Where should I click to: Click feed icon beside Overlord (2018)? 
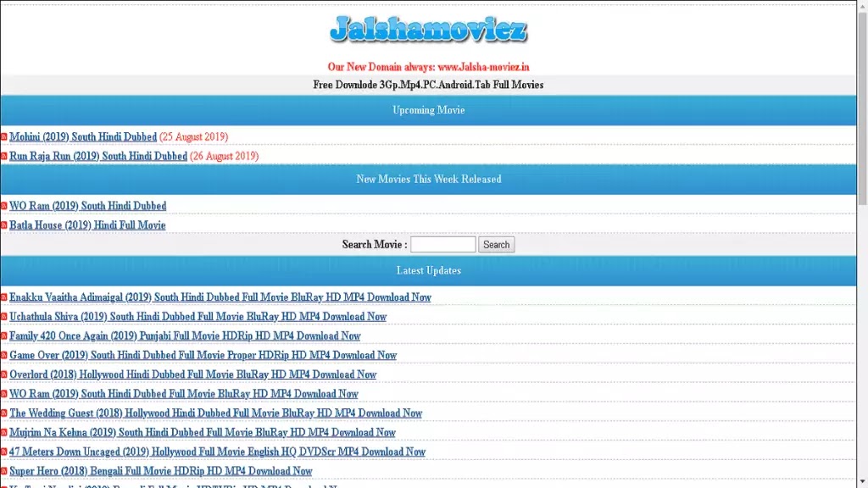coord(4,374)
